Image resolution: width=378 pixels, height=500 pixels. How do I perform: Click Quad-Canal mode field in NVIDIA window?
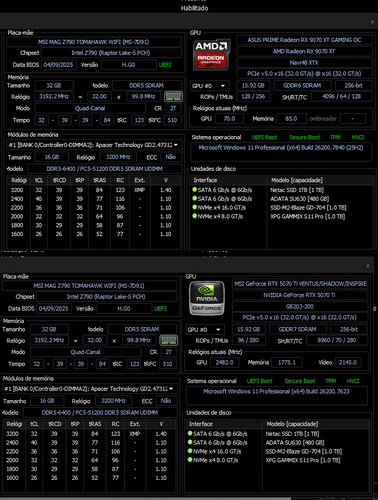point(85,352)
